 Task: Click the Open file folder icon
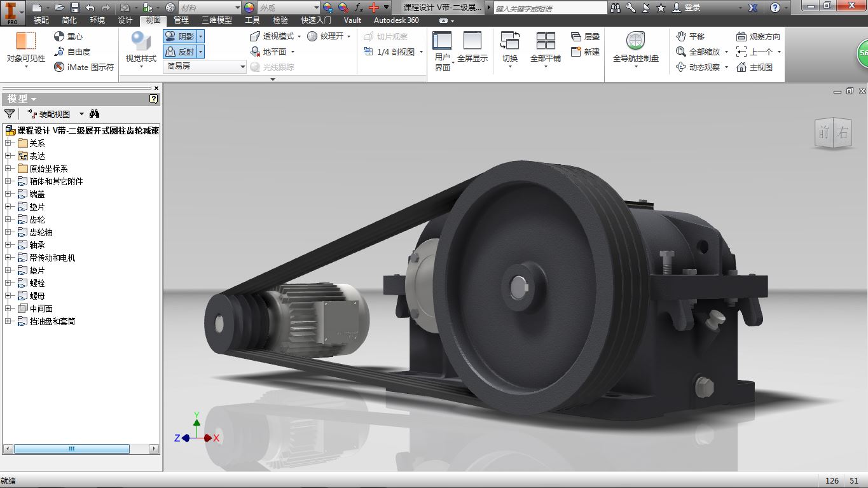(59, 8)
